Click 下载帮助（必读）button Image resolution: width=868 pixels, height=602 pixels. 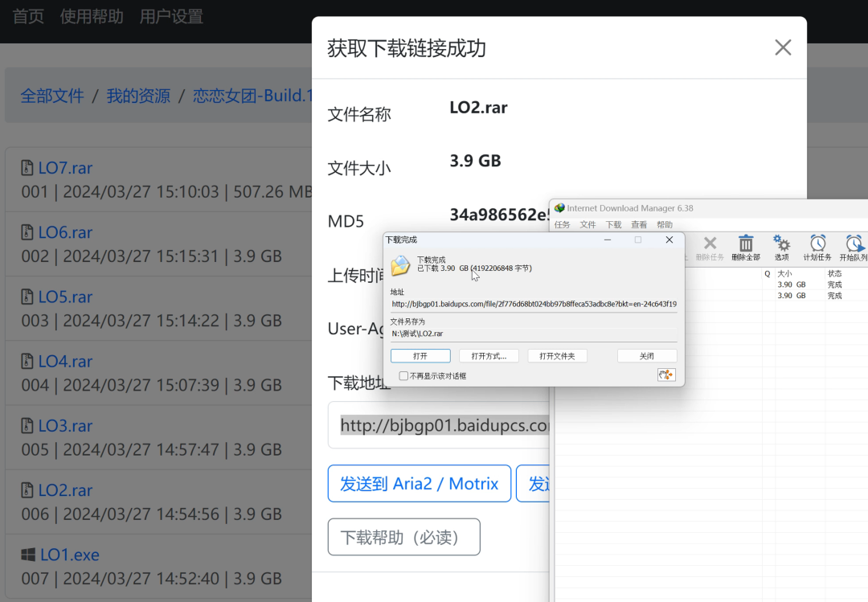403,537
